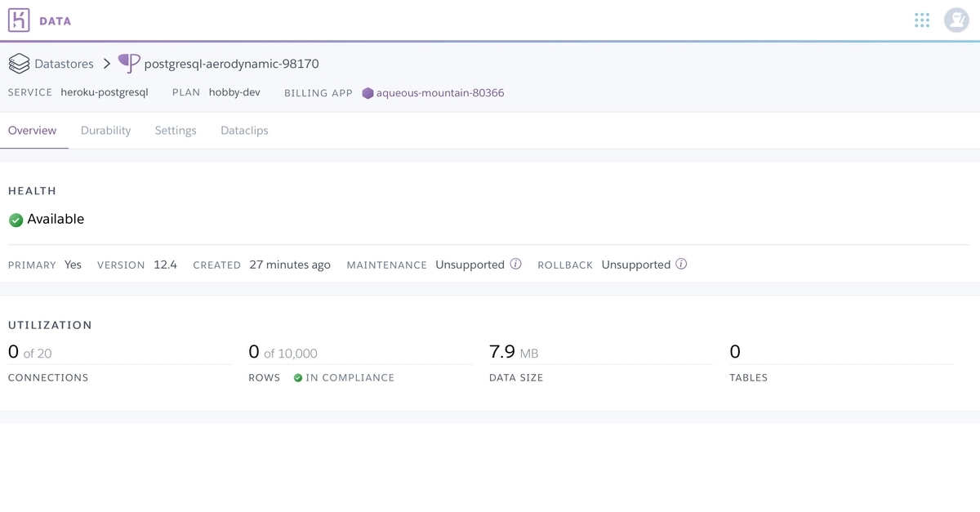Click the '0 of 10,000' rows value
The image size is (980, 512).
[x=283, y=352]
